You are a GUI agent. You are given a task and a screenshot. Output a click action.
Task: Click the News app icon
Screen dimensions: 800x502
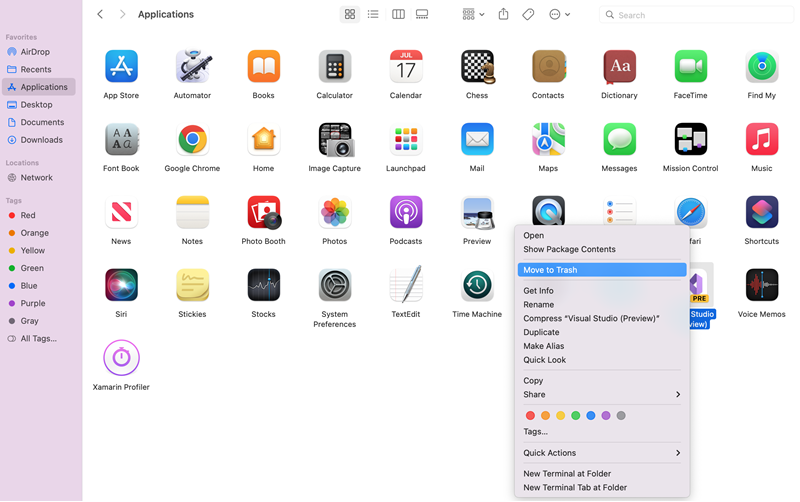pos(121,212)
